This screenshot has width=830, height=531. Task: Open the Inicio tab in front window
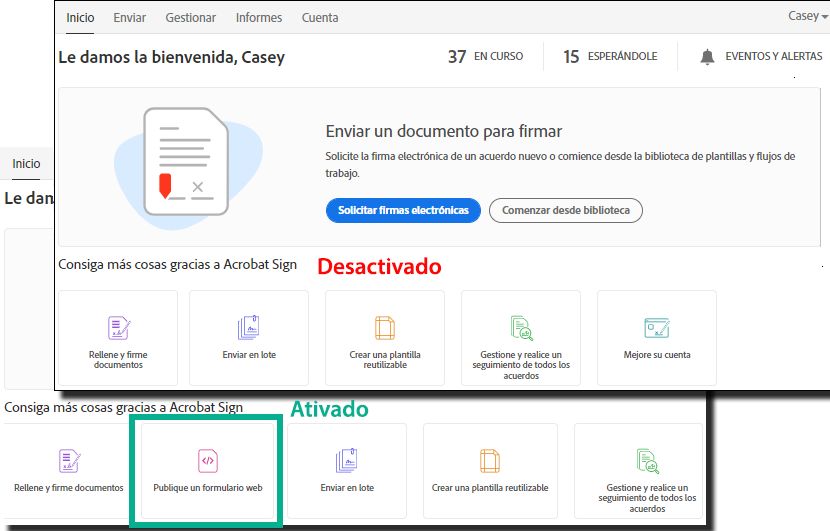point(80,18)
